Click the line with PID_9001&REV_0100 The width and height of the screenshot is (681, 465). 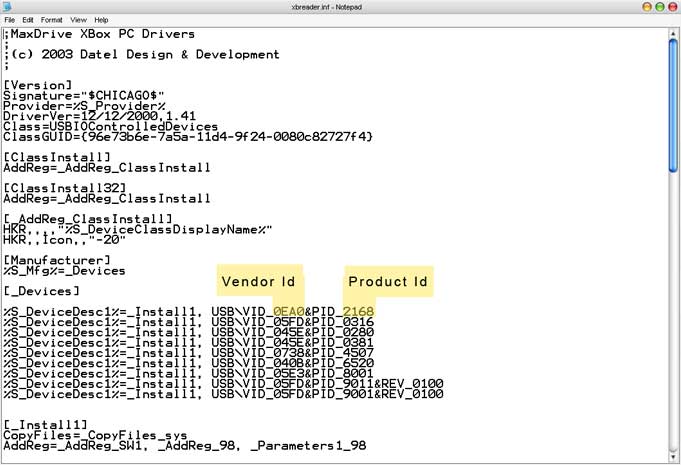[223, 394]
